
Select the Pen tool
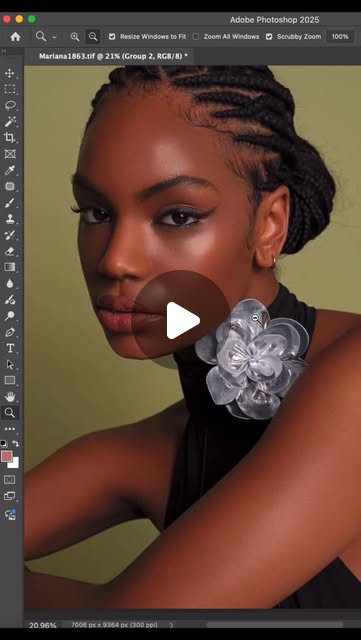click(10, 332)
